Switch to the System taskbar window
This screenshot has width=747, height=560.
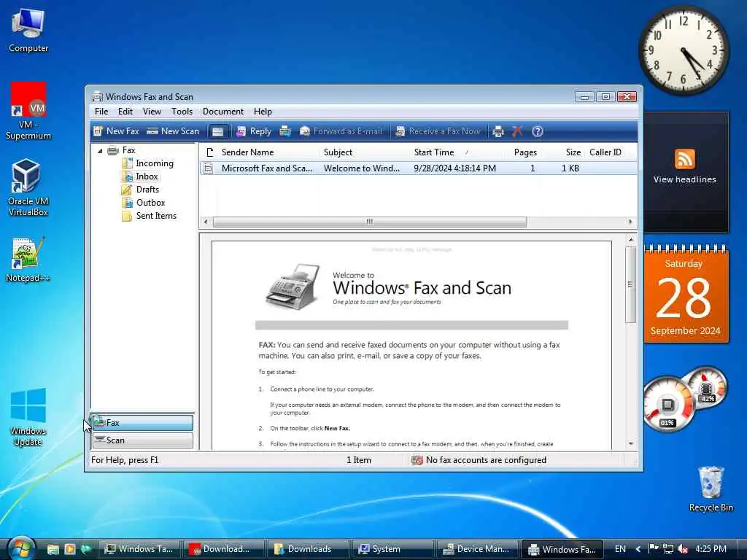393,549
